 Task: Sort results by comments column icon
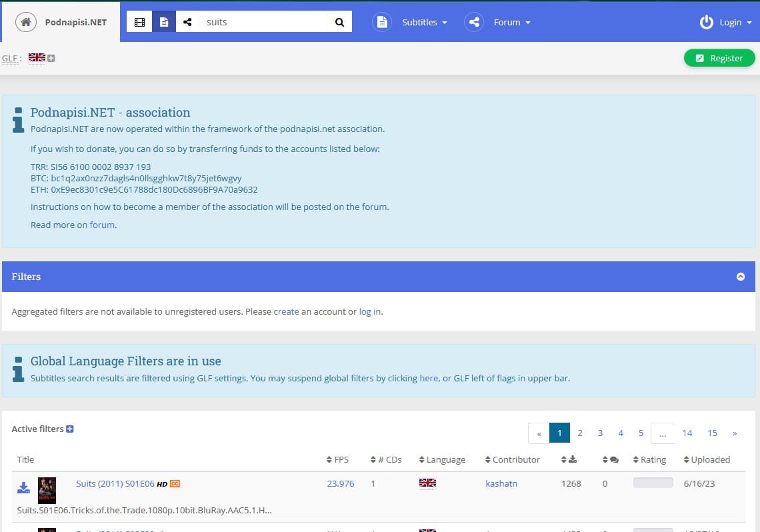[x=611, y=459]
